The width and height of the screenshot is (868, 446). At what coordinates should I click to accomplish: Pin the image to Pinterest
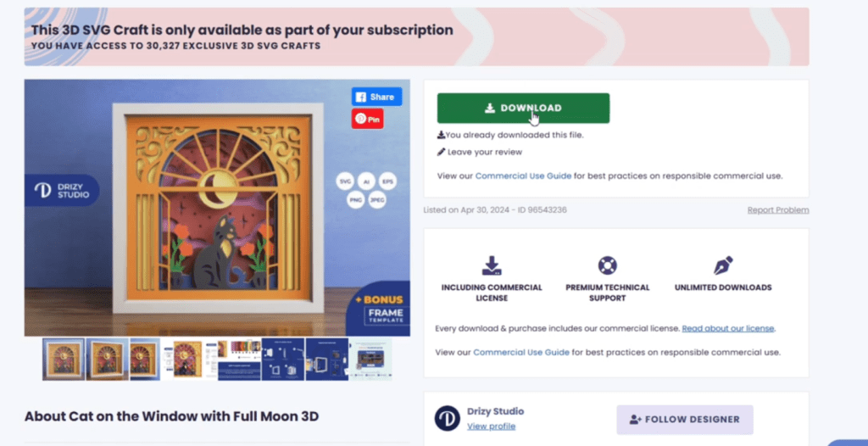[368, 119]
